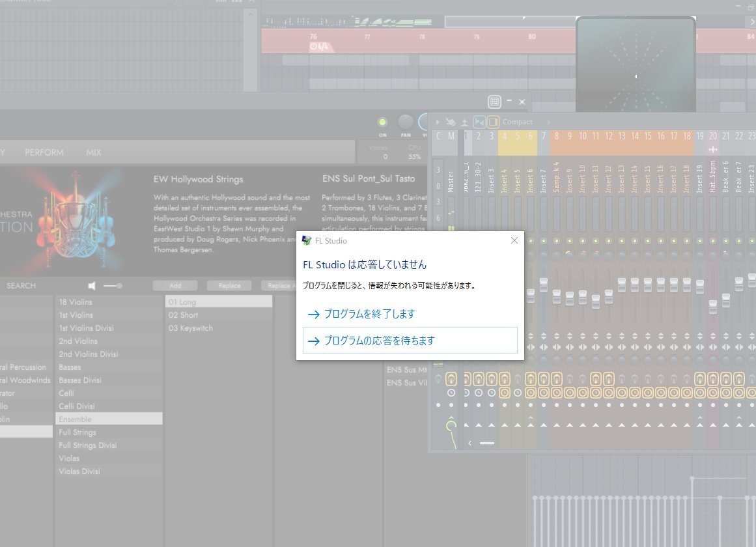Click the channel rack vertical scrollbar

(250, 49)
